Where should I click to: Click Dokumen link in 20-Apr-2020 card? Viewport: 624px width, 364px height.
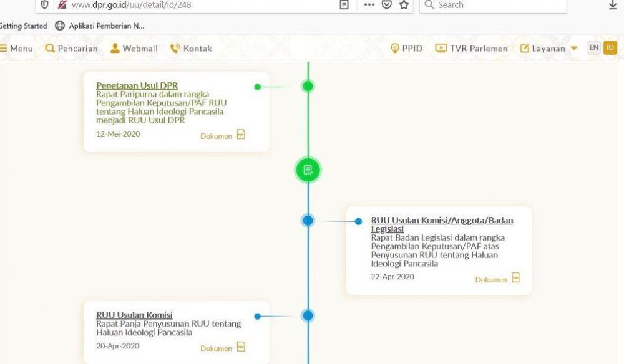(216, 348)
